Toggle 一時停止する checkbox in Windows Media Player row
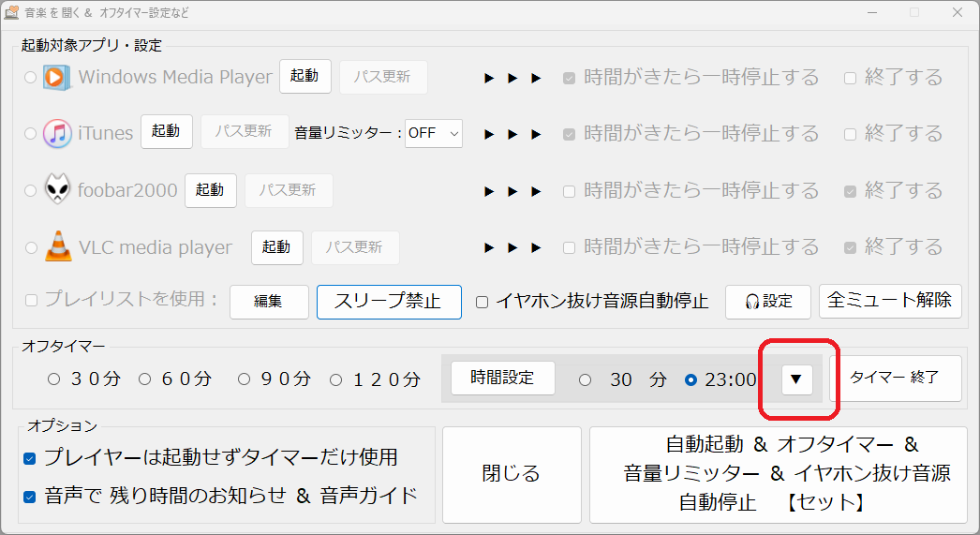Screen dimensions: 980x535 tap(569, 78)
